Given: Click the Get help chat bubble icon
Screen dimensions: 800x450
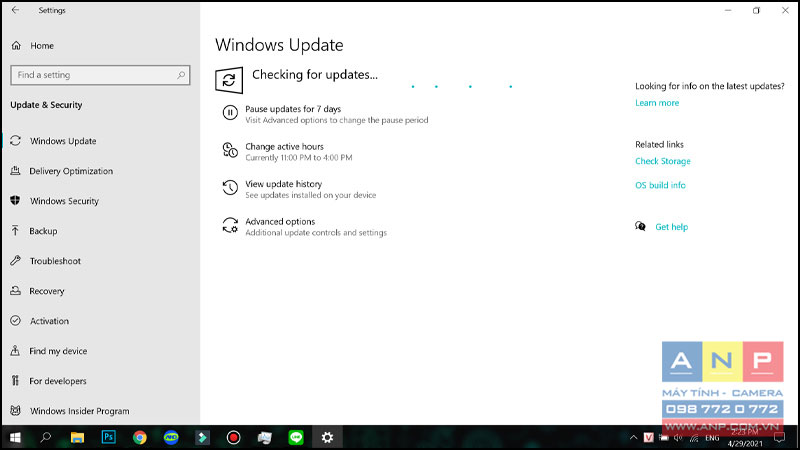Looking at the screenshot, I should click(x=640, y=226).
